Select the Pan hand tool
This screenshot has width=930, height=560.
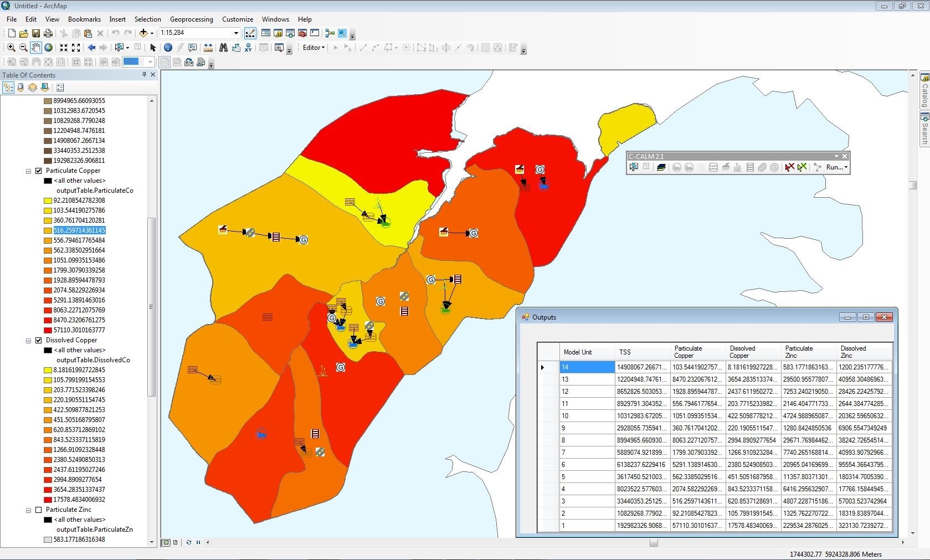[x=35, y=48]
